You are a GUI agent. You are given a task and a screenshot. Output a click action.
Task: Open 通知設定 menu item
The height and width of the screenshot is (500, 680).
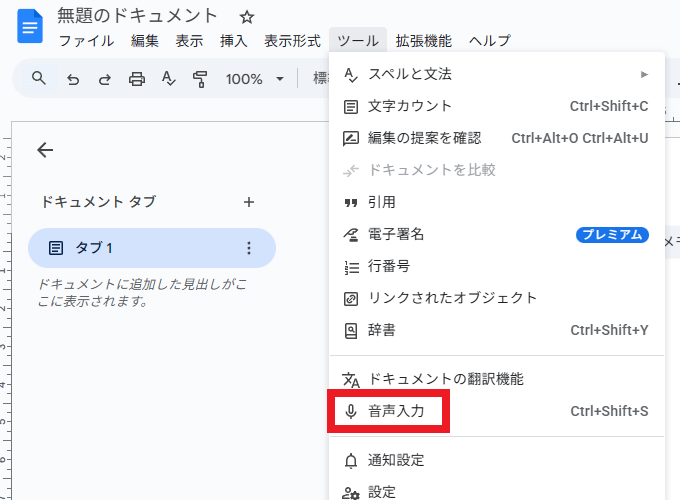pos(497,460)
